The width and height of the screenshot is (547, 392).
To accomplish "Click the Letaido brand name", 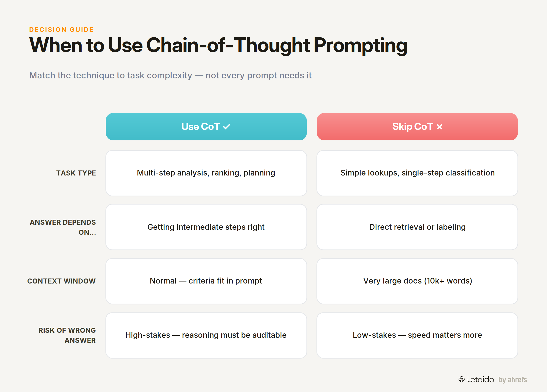I will pyautogui.click(x=480, y=379).
